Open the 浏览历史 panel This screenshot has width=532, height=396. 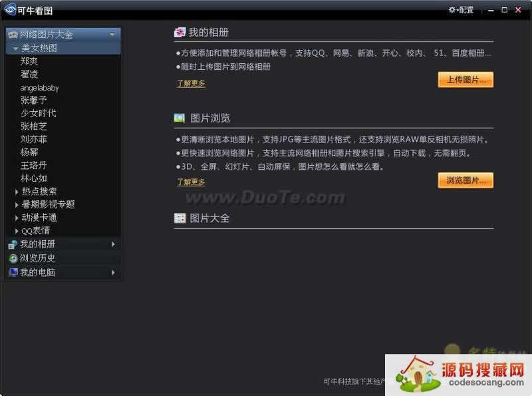pyautogui.click(x=63, y=258)
